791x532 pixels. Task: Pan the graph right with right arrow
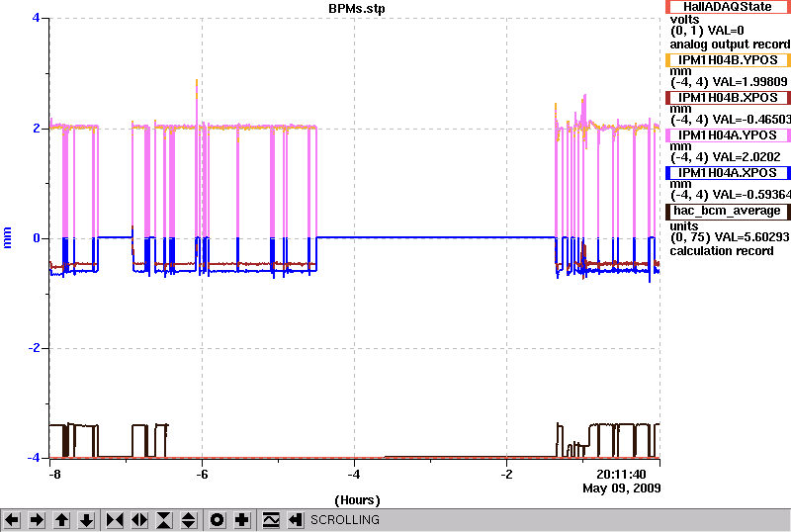[37, 520]
